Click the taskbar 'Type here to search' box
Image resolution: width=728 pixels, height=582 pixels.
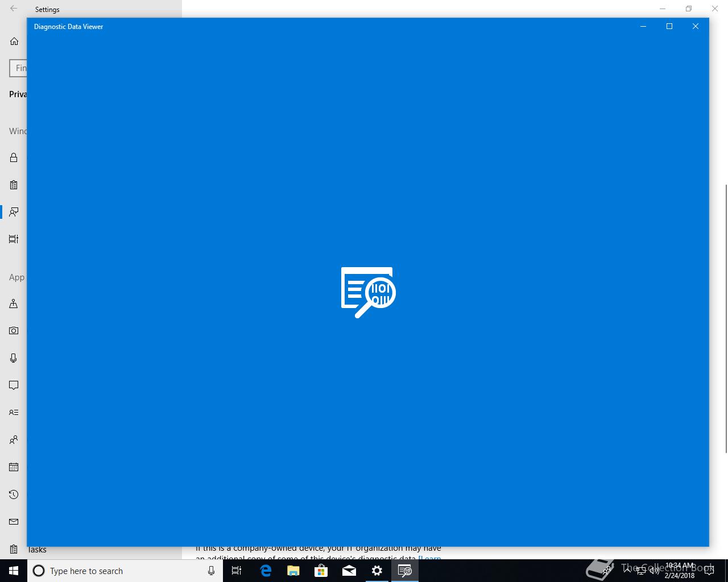(x=125, y=571)
